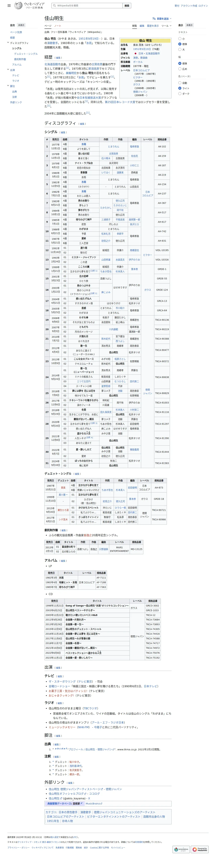Viewport: 216px width, 868px height.
Task: Select wide width radio option
Action: pyautogui.click(x=180, y=69)
